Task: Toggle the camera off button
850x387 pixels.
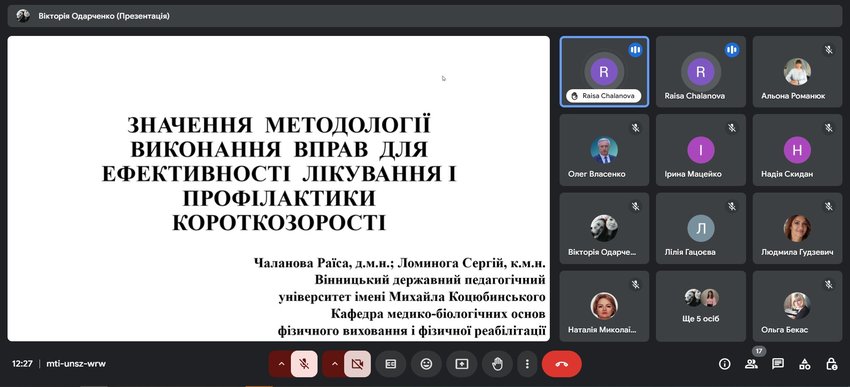Action: click(x=357, y=364)
